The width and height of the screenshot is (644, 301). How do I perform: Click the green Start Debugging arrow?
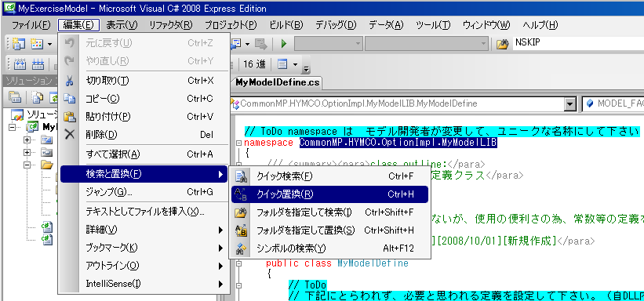tap(283, 44)
